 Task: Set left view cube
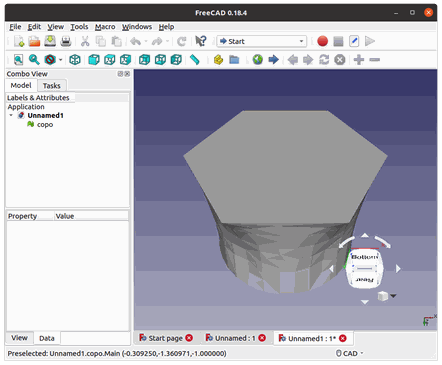[x=176, y=60]
